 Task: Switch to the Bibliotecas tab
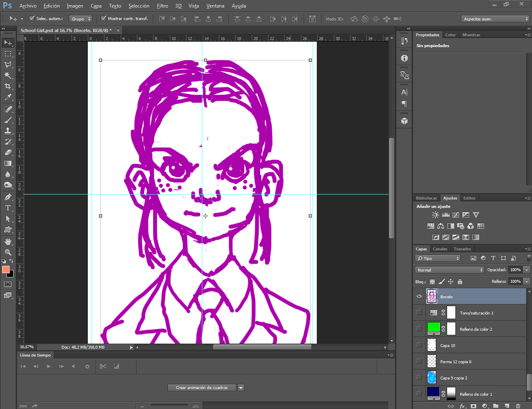[x=426, y=198]
